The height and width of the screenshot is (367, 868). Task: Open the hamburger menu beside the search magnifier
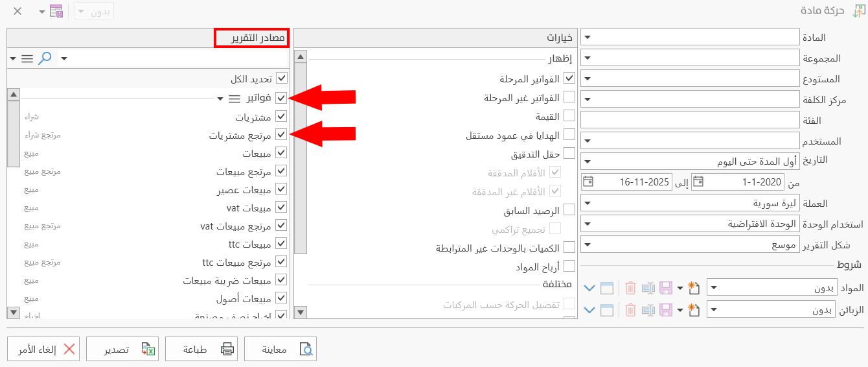coord(27,58)
